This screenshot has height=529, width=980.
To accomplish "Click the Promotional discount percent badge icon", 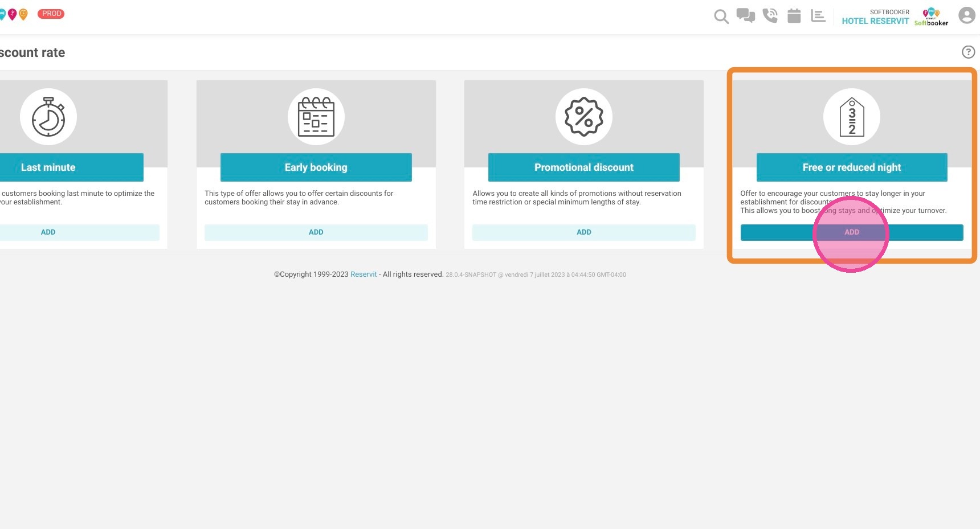I will [x=584, y=117].
